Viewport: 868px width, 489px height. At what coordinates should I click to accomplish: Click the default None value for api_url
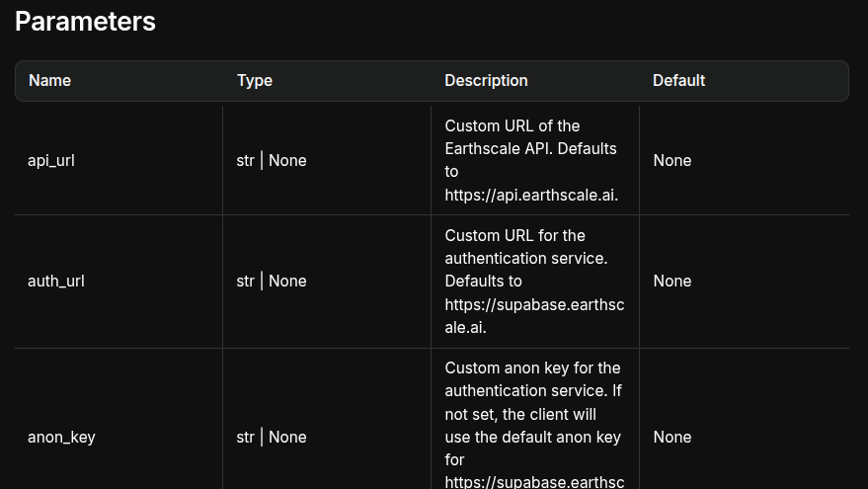tap(671, 160)
